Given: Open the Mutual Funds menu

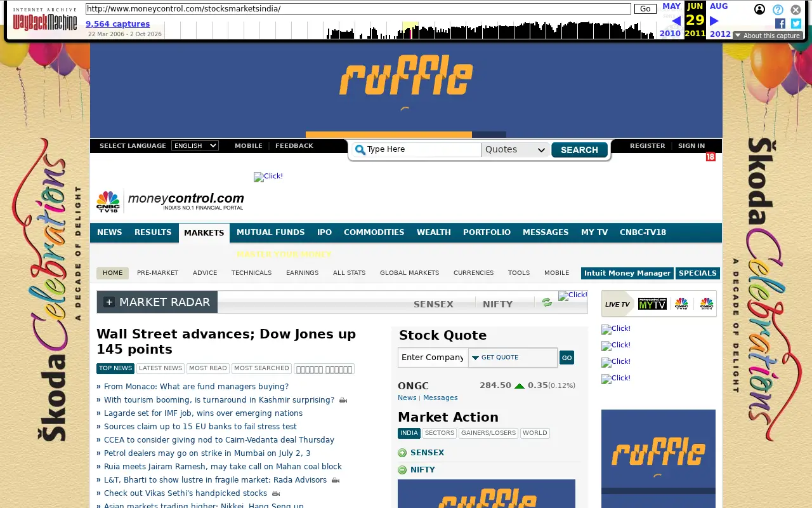Looking at the screenshot, I should 270,232.
